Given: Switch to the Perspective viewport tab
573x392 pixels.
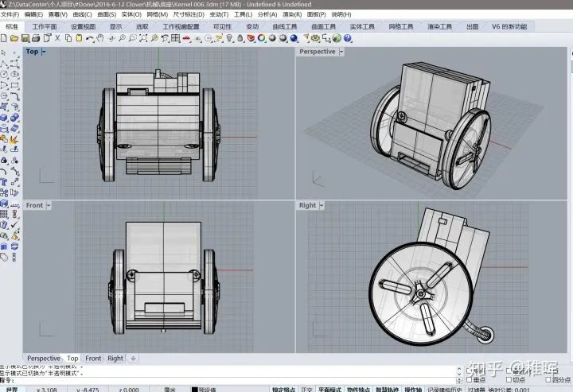Looking at the screenshot, I should point(44,359).
